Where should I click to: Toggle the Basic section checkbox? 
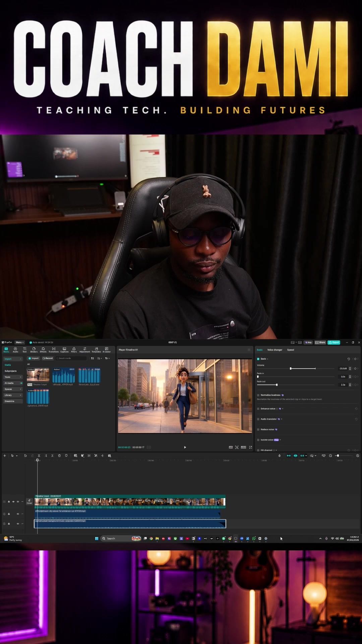click(x=258, y=359)
